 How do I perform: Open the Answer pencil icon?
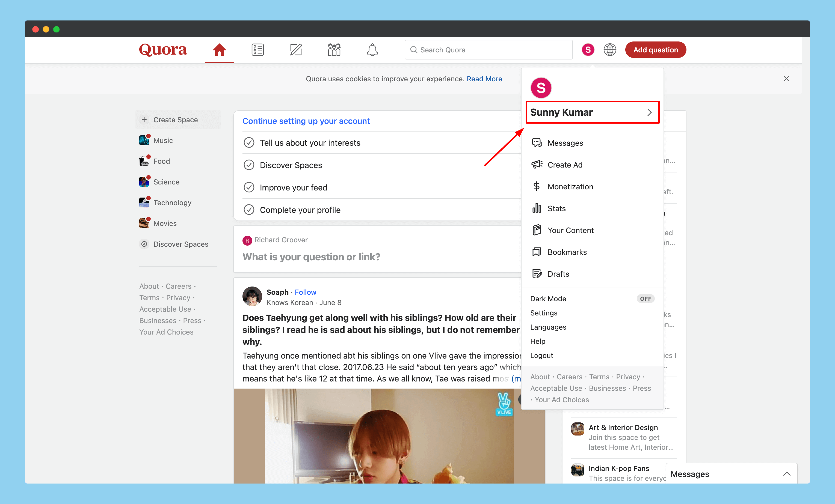296,50
